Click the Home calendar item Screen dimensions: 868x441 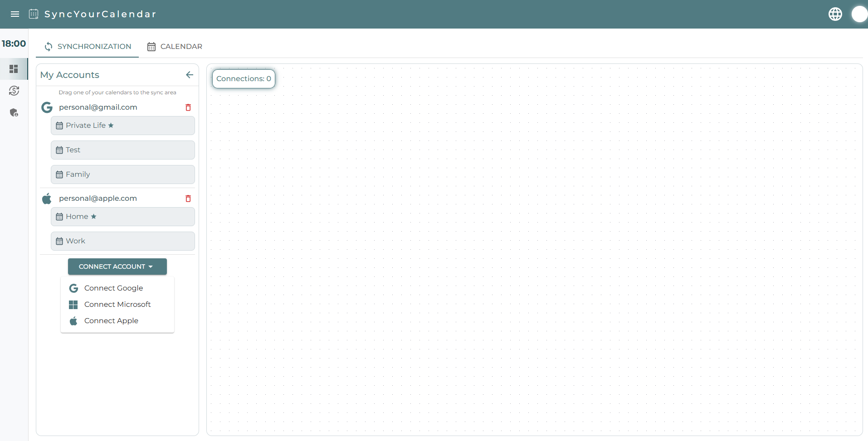tap(122, 217)
